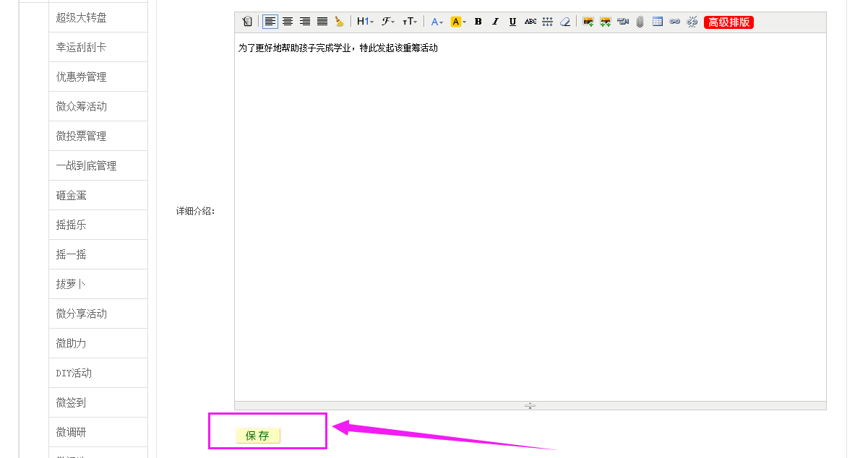Click the Bold formatting icon
The height and width of the screenshot is (458, 868).
click(478, 22)
